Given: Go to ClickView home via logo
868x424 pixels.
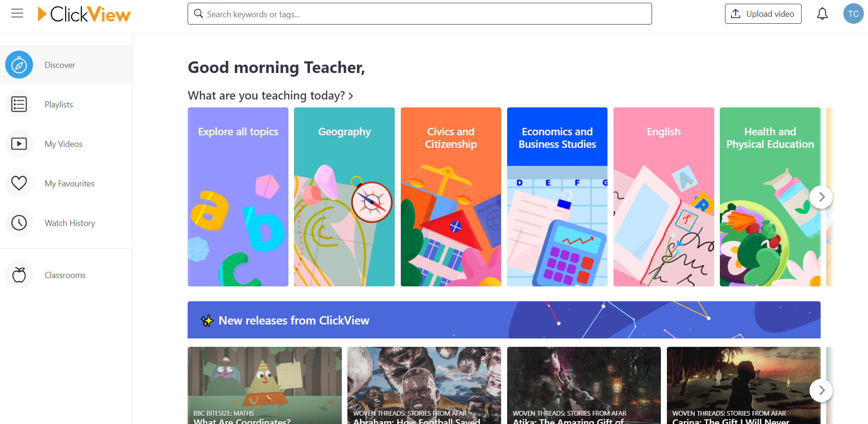Looking at the screenshot, I should [84, 14].
